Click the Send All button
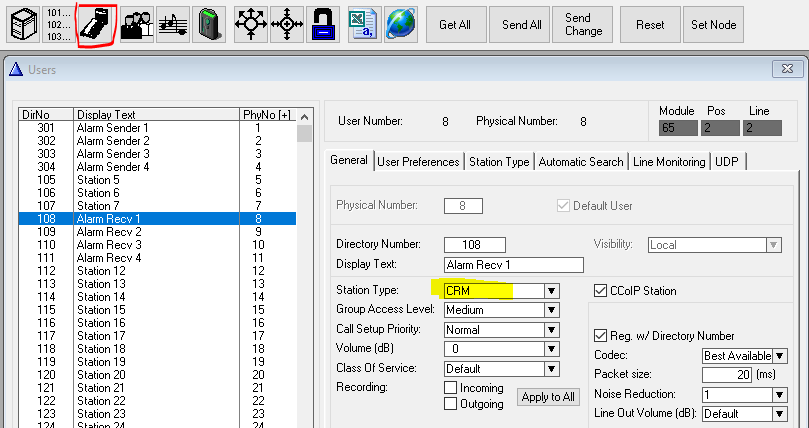 pyautogui.click(x=522, y=25)
